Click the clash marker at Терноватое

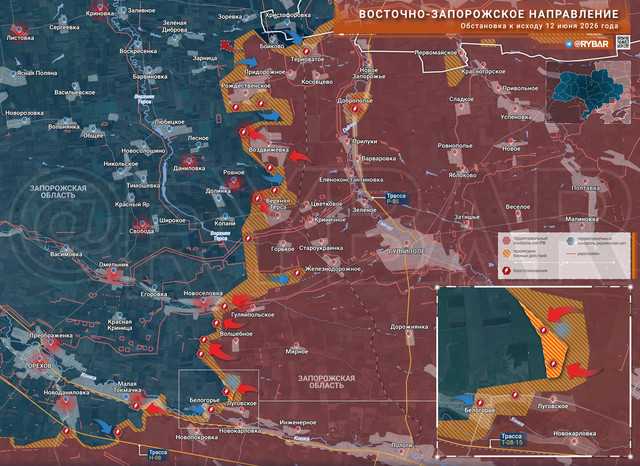pos(306,52)
